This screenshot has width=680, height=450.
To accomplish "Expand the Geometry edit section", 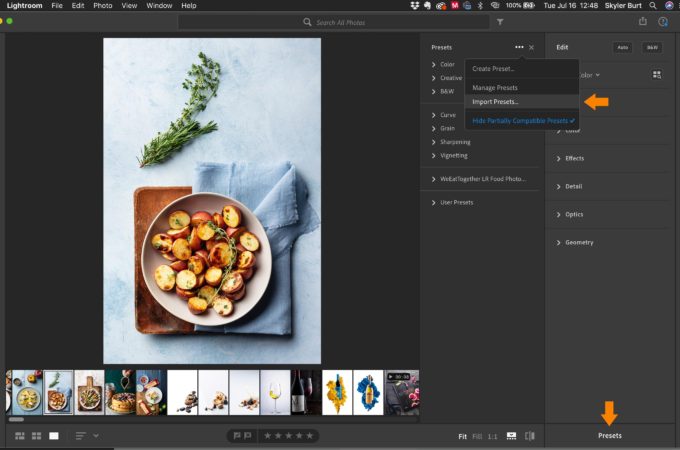I will [x=575, y=243].
